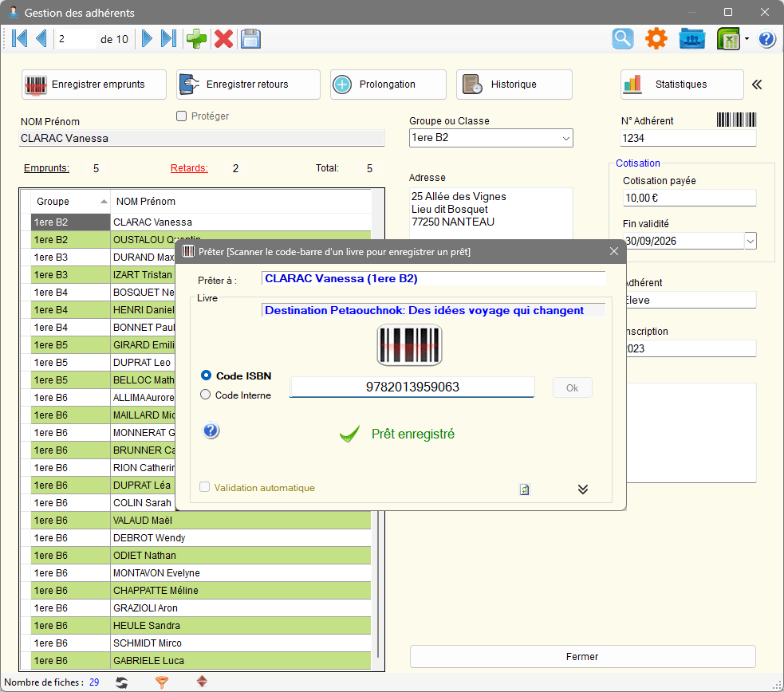Open search magnifier icon
784x692 pixels.
(623, 38)
